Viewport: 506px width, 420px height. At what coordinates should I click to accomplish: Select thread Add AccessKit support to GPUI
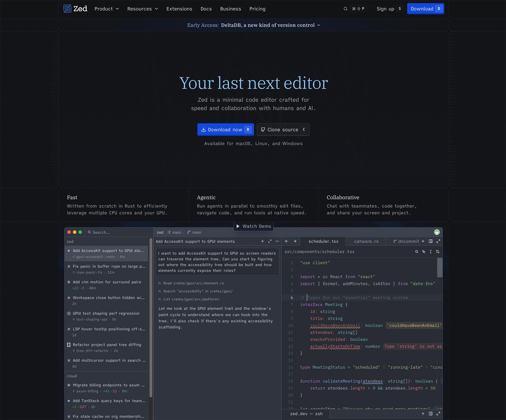[x=106, y=253]
